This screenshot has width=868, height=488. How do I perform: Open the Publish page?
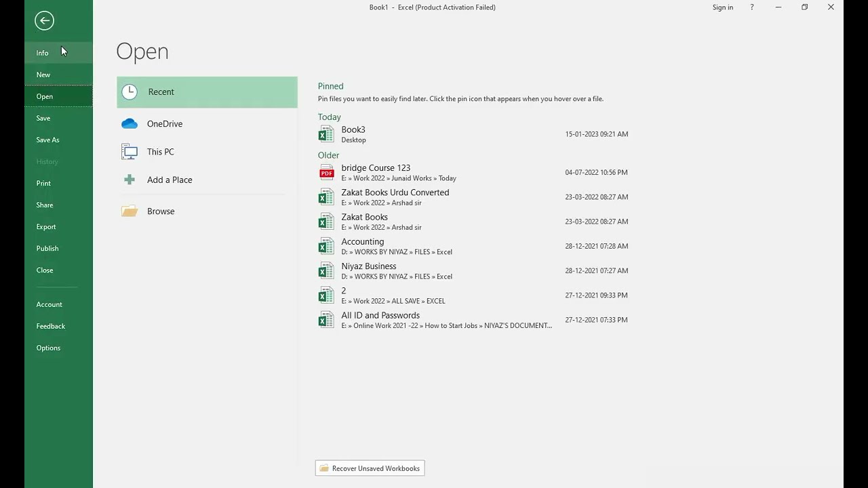(58, 248)
